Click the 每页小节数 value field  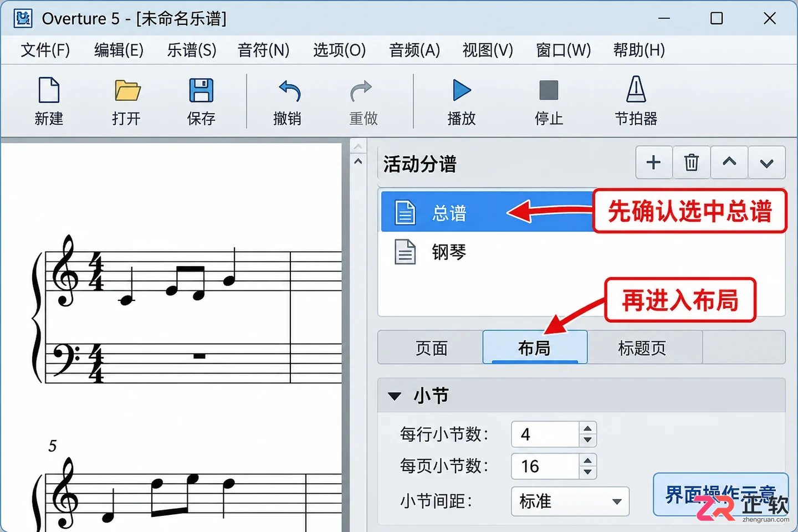[x=545, y=466]
